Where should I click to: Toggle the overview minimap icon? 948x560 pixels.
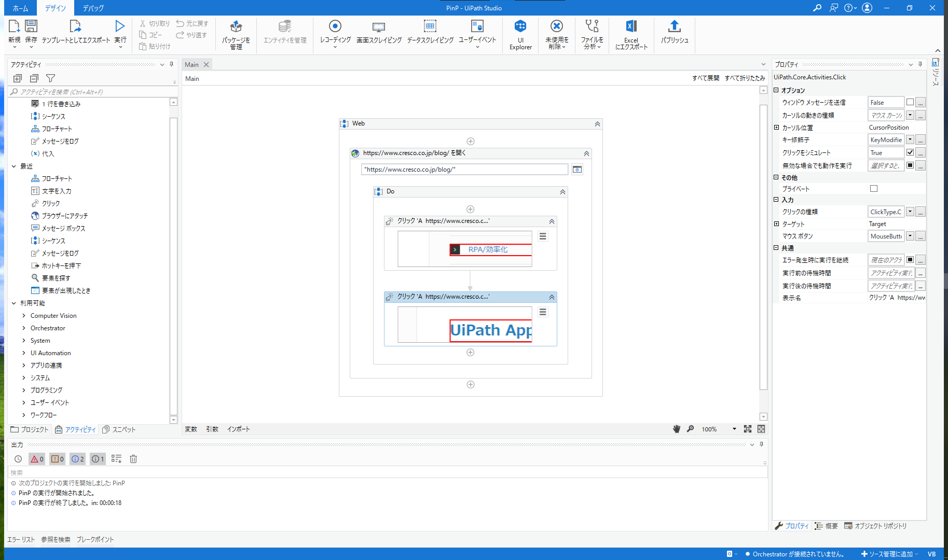761,429
